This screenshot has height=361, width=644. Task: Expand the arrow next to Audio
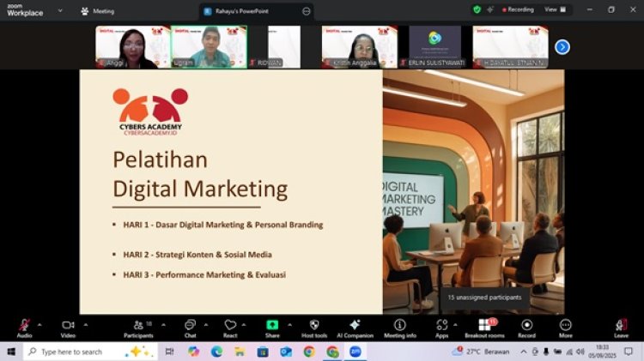[x=39, y=324]
